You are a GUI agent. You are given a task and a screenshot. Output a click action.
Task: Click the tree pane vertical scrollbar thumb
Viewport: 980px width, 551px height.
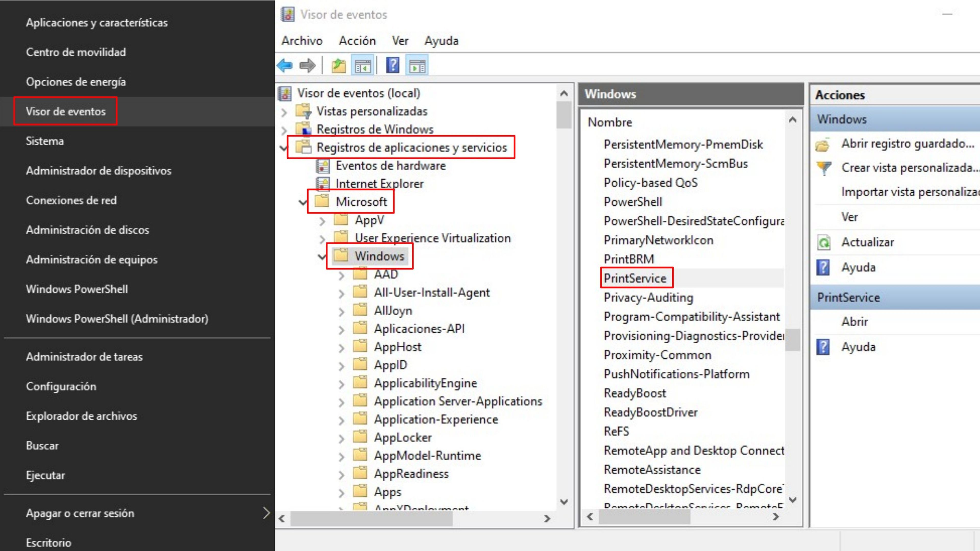click(563, 115)
